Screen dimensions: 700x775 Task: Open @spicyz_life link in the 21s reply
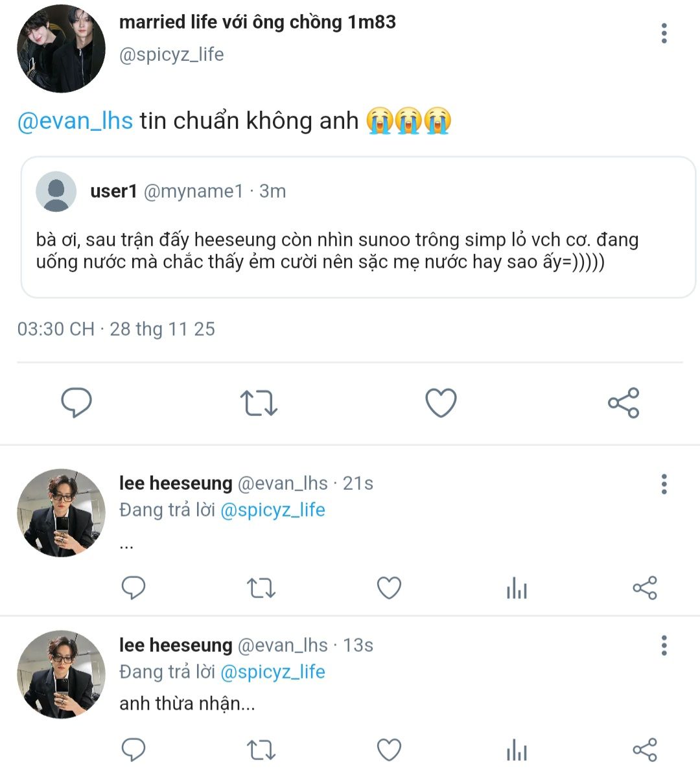click(x=272, y=510)
